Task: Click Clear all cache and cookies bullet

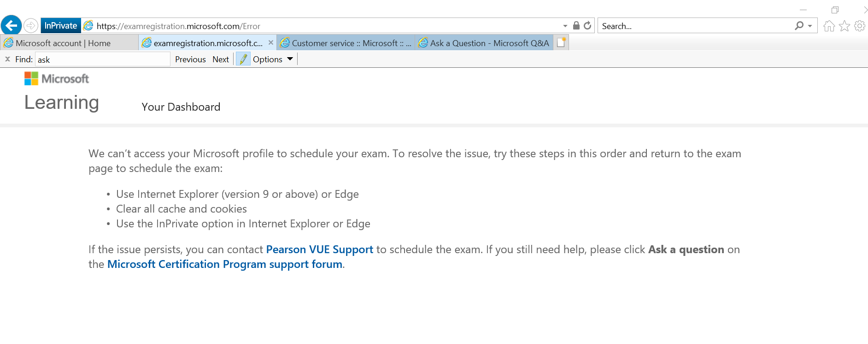Action: (x=182, y=209)
